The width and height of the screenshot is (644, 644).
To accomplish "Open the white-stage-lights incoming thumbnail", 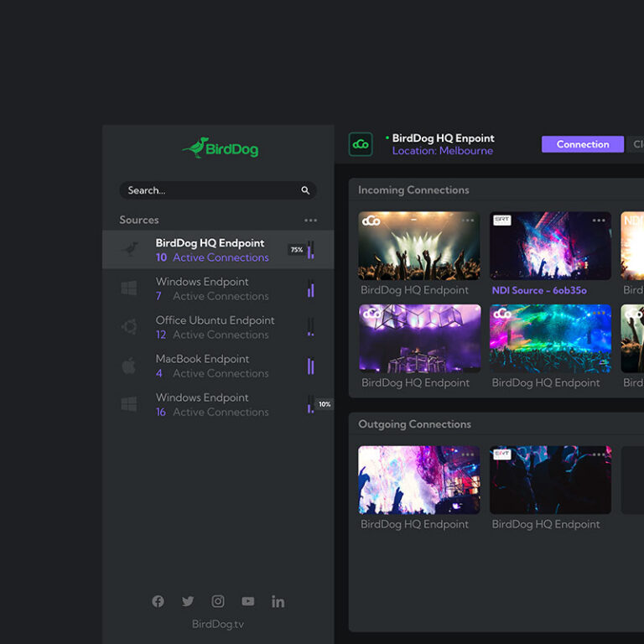I will click(419, 246).
